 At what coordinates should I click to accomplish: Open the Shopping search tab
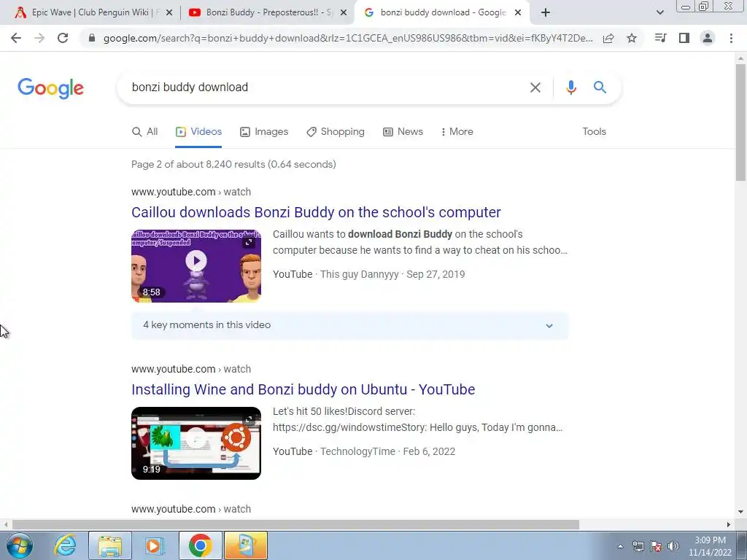336,132
